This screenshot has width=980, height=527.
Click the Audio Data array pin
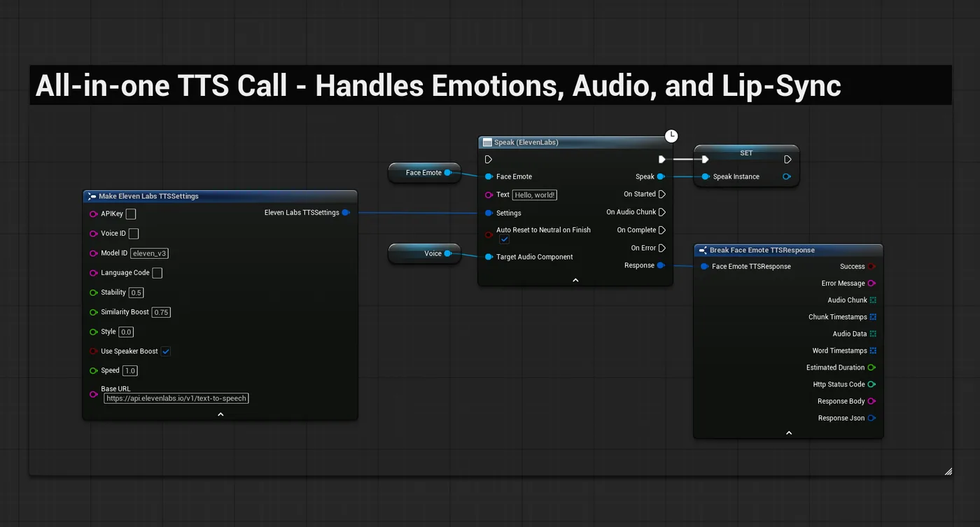(873, 334)
